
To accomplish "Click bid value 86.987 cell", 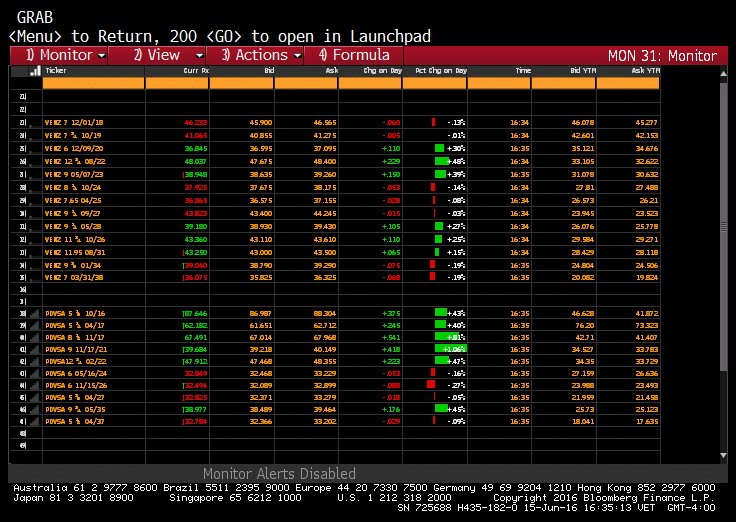I will (x=261, y=314).
